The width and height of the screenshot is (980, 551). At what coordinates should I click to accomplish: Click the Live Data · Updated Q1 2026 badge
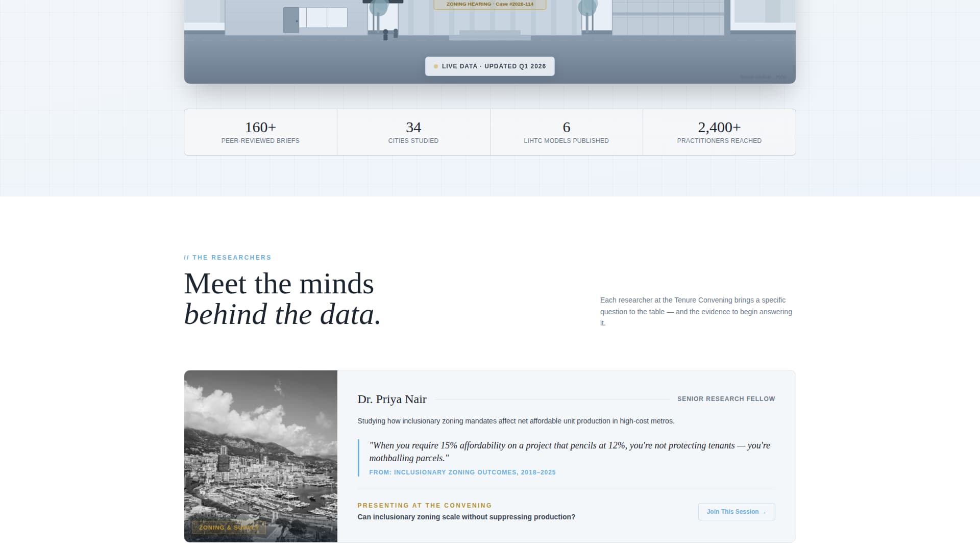point(489,66)
